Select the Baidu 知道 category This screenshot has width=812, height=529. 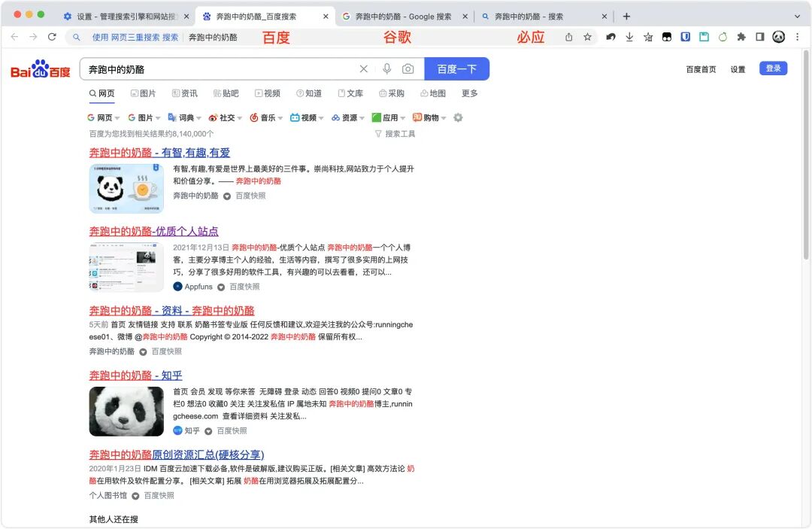pos(309,93)
